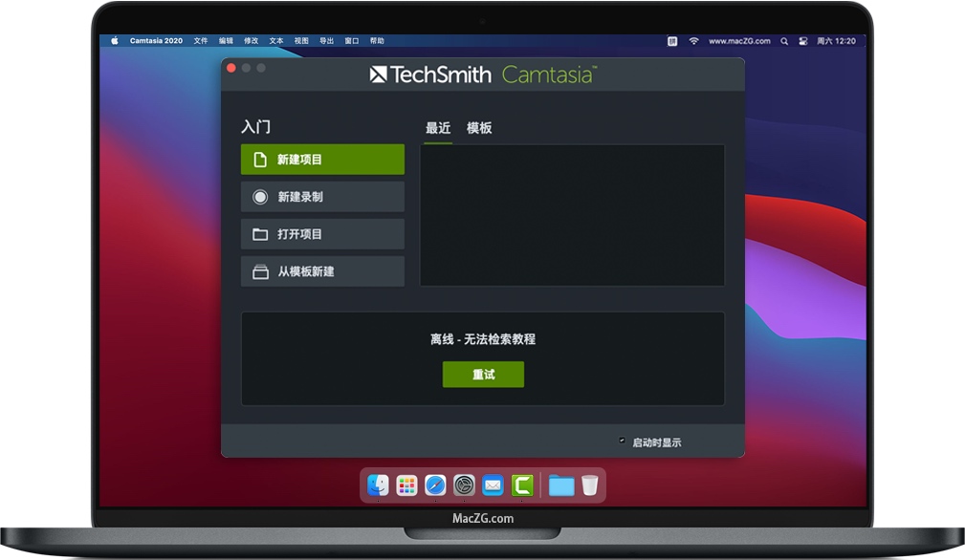Click the menu bar clock 周六 12:20

pyautogui.click(x=836, y=41)
